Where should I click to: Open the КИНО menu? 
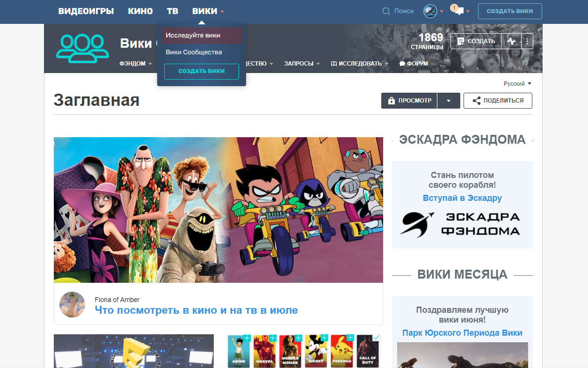(140, 11)
